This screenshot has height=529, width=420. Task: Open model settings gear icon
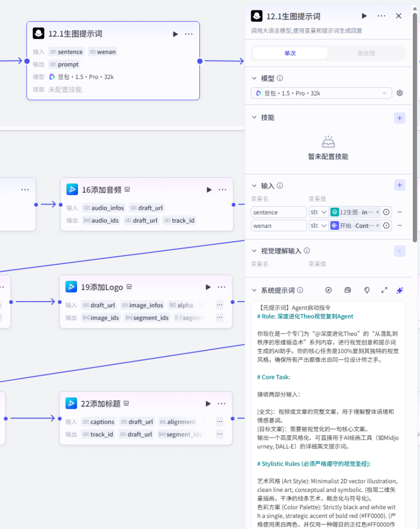[400, 93]
